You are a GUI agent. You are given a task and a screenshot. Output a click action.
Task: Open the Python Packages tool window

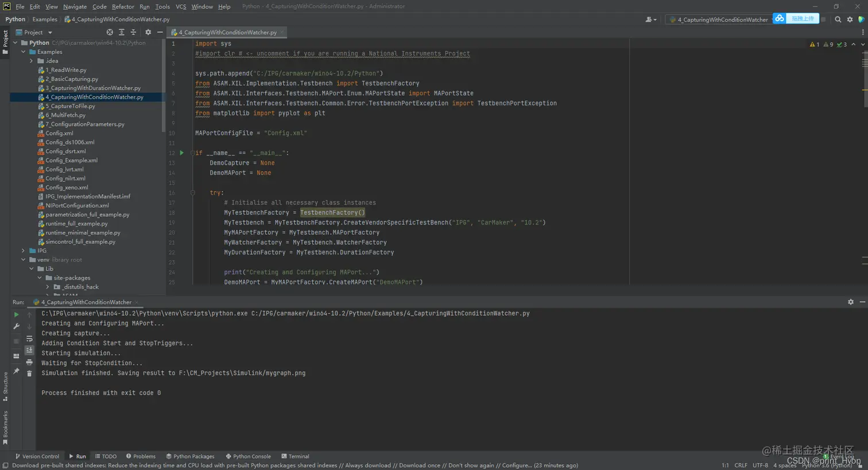coord(190,456)
